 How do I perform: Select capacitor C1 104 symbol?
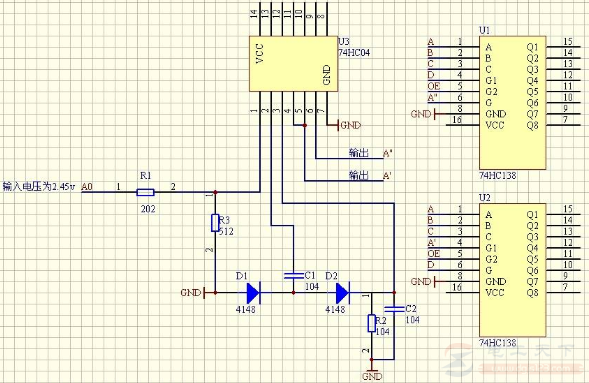pyautogui.click(x=293, y=276)
